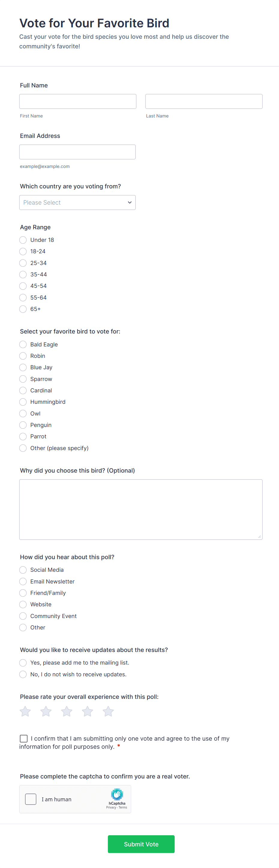Click the textarea resize handle
279x868 pixels.
pyautogui.click(x=260, y=536)
